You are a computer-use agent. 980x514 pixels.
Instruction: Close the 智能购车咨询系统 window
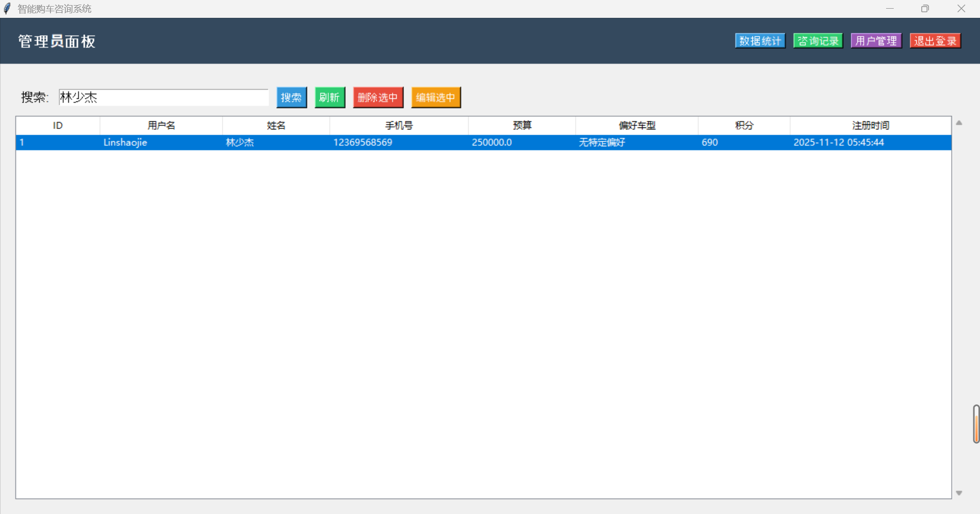[961, 9]
